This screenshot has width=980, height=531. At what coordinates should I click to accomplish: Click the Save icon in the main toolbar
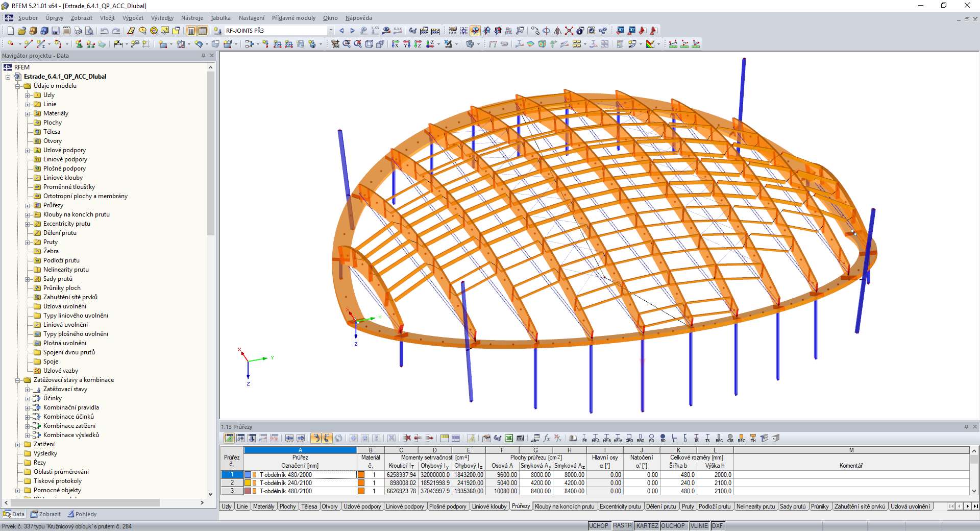pos(56,31)
